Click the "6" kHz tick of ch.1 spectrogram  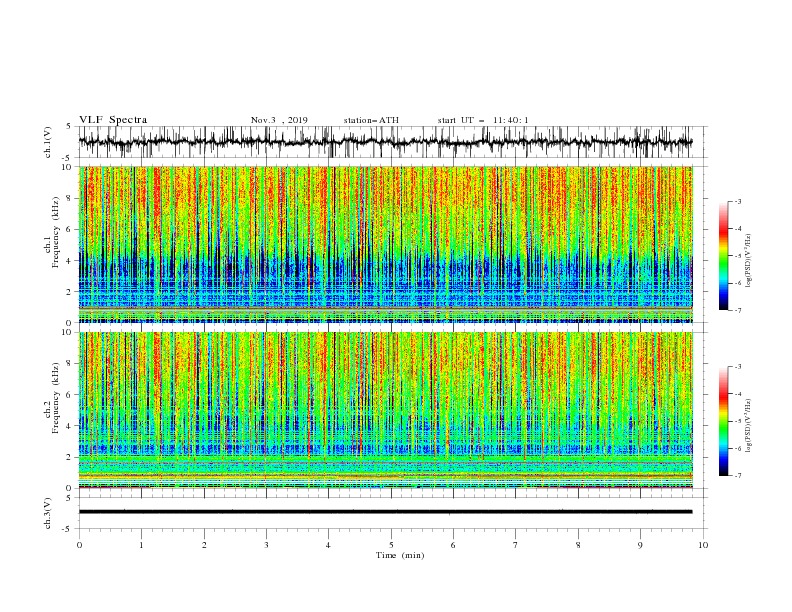pyautogui.click(x=70, y=230)
